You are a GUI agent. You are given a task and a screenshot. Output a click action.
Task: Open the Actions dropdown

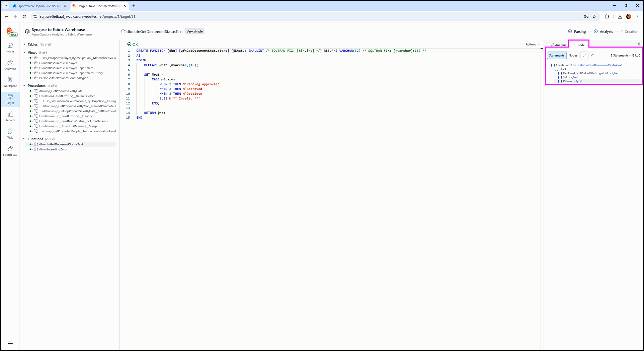coord(532,44)
